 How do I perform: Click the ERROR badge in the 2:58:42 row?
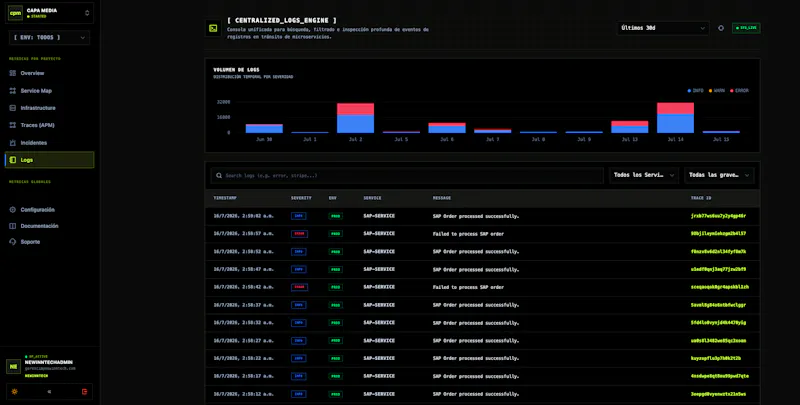299,287
